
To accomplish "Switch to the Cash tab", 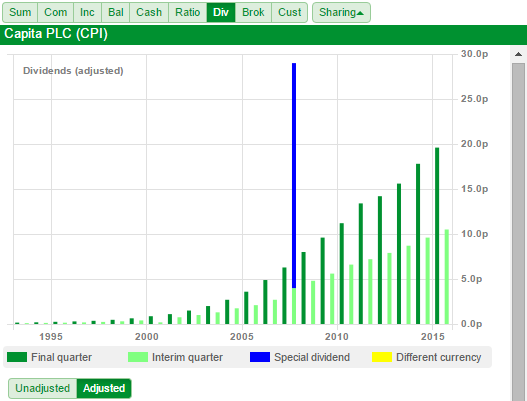I will (149, 12).
